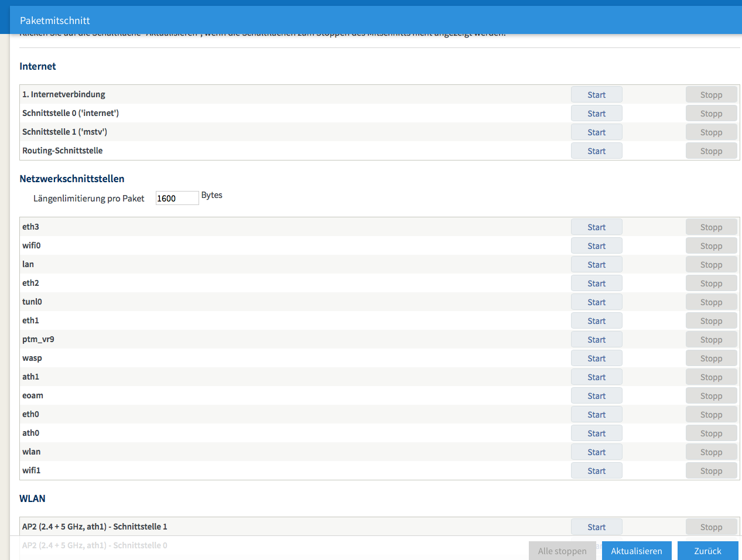Start capturing on tunl0

coord(596,302)
